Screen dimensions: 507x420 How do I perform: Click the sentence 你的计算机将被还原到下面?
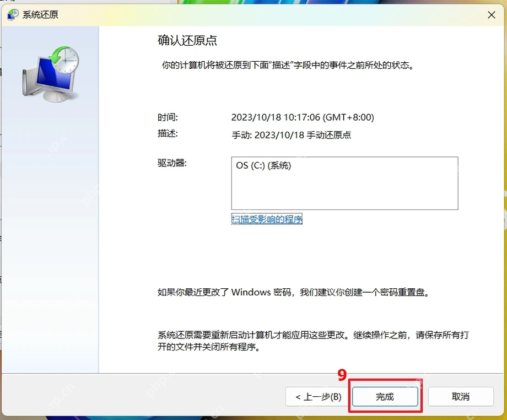[288, 65]
